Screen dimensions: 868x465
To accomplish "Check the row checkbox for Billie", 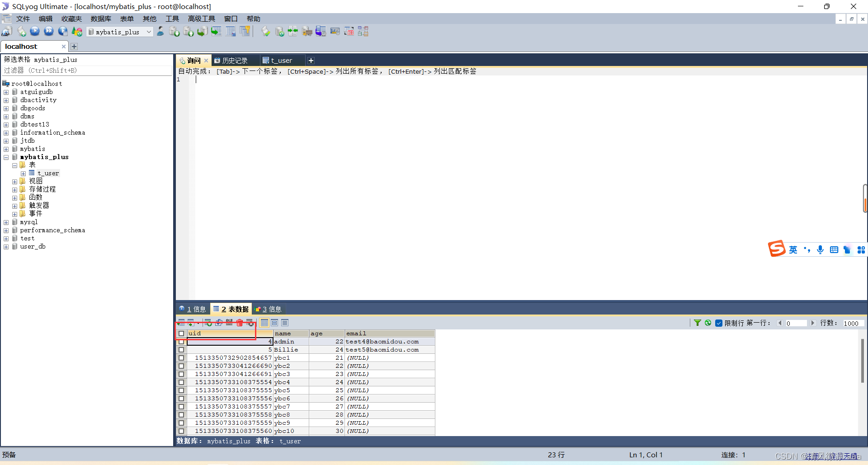I will click(x=181, y=350).
